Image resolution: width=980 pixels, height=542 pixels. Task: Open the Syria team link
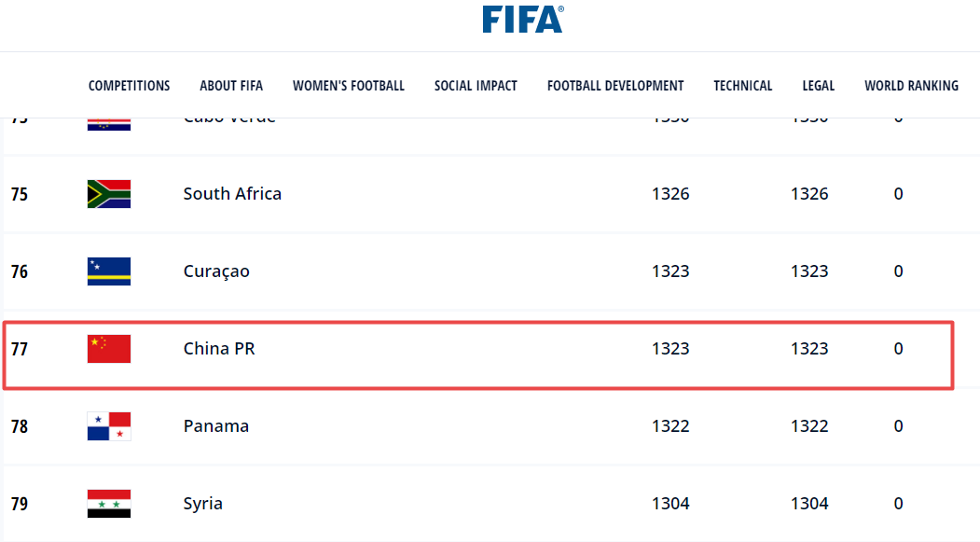pyautogui.click(x=203, y=504)
